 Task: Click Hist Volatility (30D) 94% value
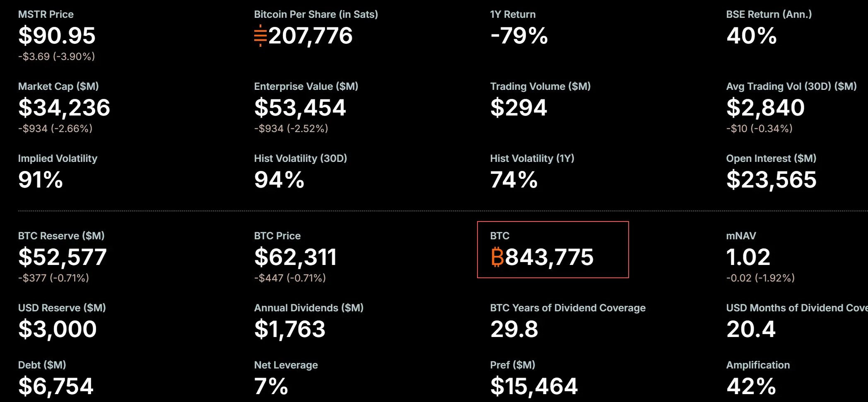pyautogui.click(x=279, y=180)
